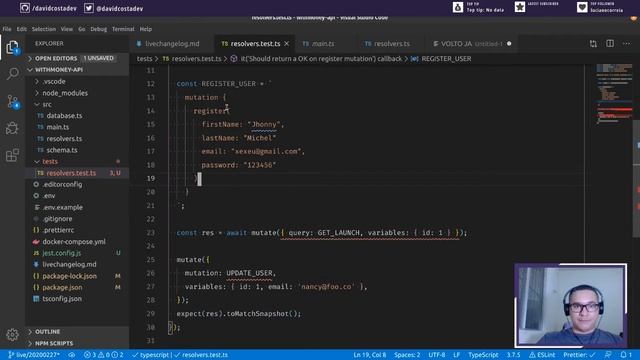Viewport: 640px width, 360px height.
Task: Open the Terminal menu
Action: pos(123,29)
